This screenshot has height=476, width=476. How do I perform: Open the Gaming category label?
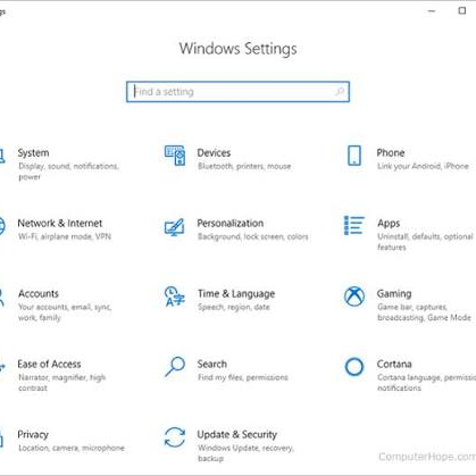pos(394,294)
